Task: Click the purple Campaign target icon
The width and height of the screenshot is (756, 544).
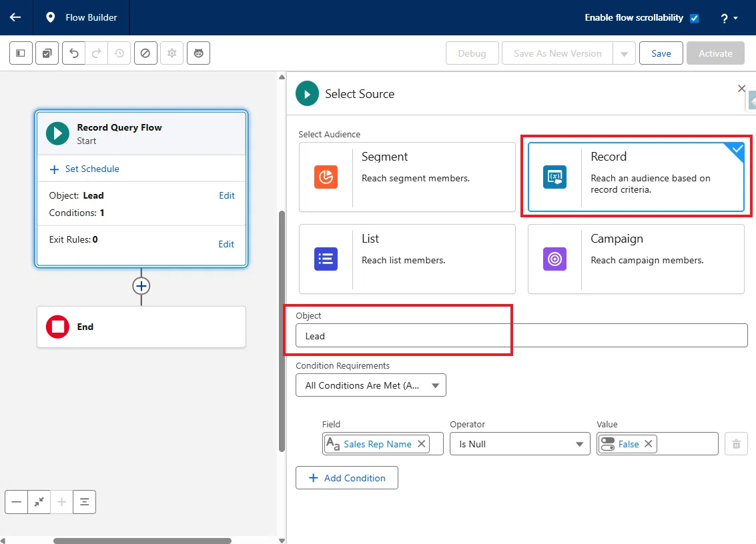Action: (x=554, y=259)
